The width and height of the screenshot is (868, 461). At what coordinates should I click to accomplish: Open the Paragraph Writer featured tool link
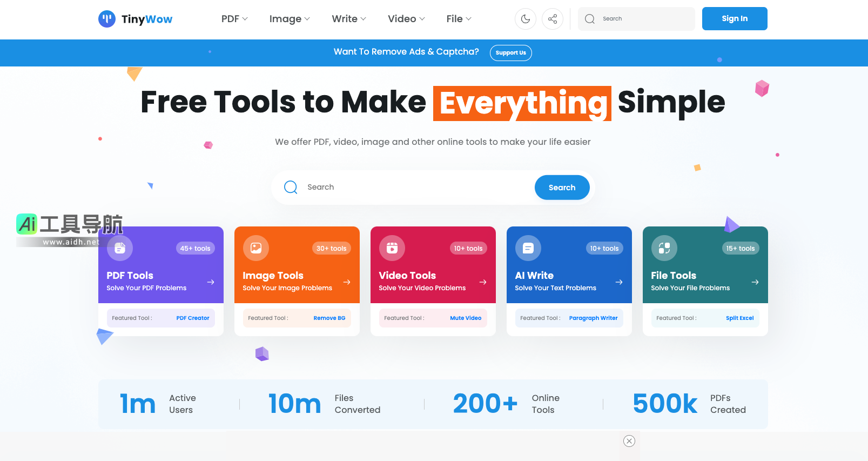[593, 318]
